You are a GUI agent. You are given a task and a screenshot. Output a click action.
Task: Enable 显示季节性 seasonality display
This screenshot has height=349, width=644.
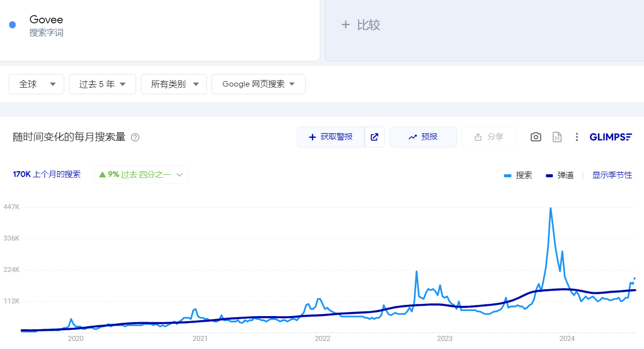tap(612, 175)
